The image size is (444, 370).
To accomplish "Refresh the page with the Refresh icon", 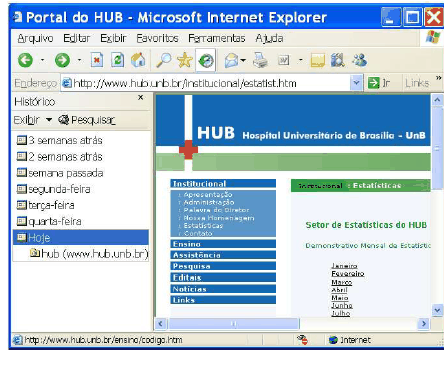I will [x=117, y=60].
